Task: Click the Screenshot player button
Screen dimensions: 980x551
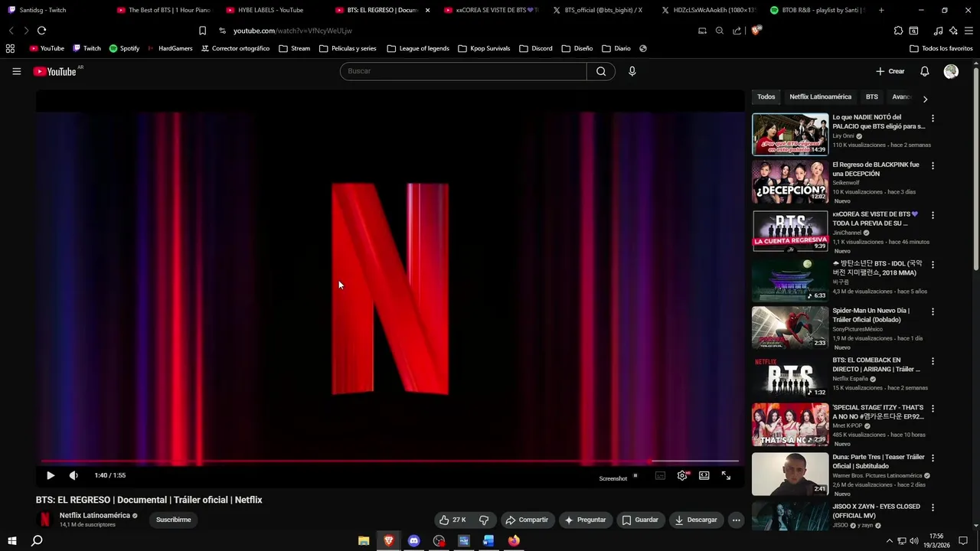Action: (x=612, y=478)
